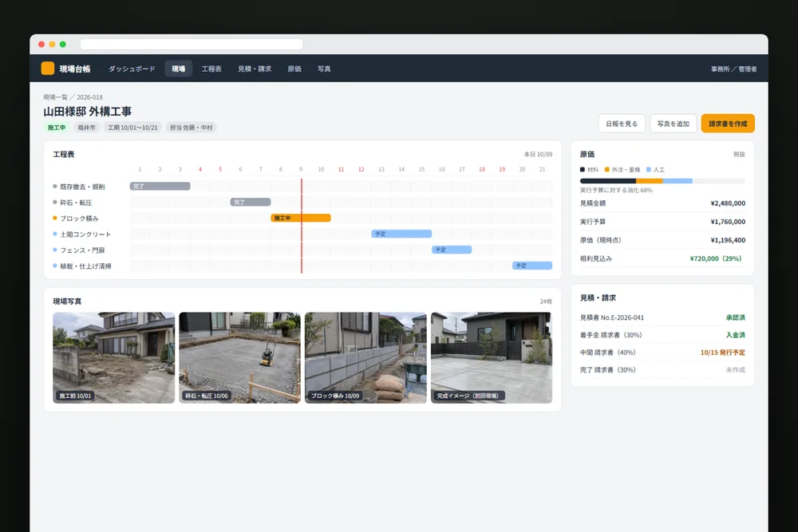Viewport: 798px width, 532px height.
Task: Click the 現場一覧 breadcrumb link
Action: point(55,97)
